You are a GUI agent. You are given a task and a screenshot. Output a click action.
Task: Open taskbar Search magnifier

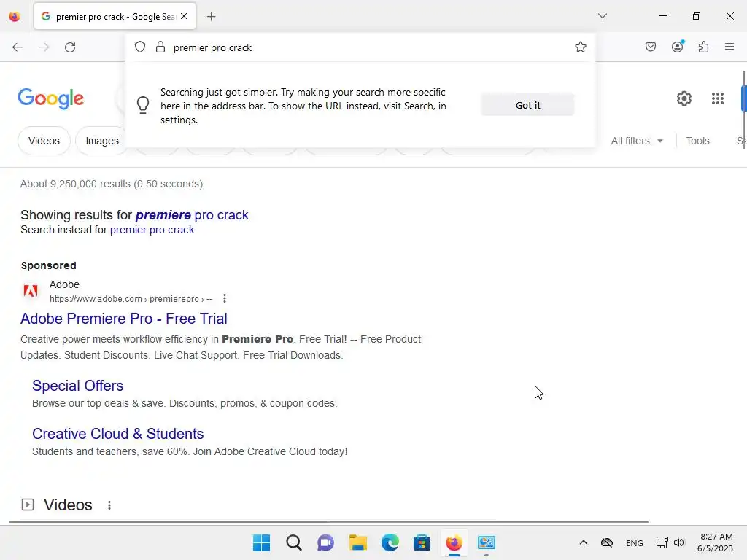[293, 542]
